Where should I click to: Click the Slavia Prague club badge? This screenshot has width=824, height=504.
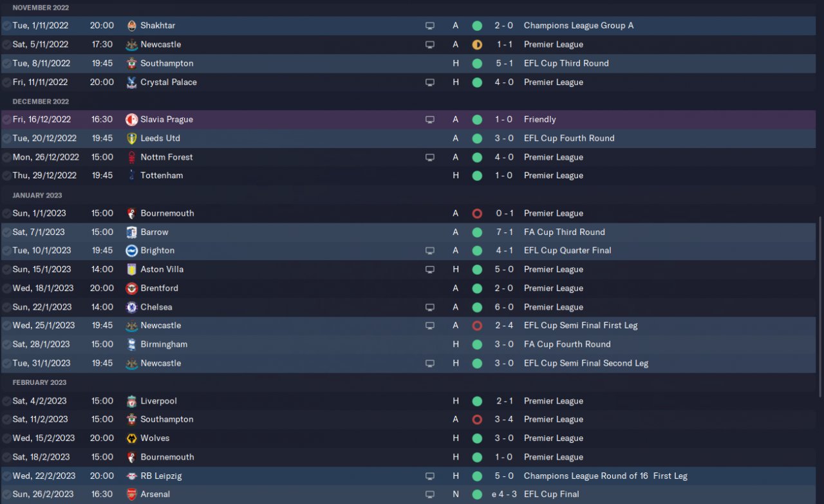[x=131, y=120]
